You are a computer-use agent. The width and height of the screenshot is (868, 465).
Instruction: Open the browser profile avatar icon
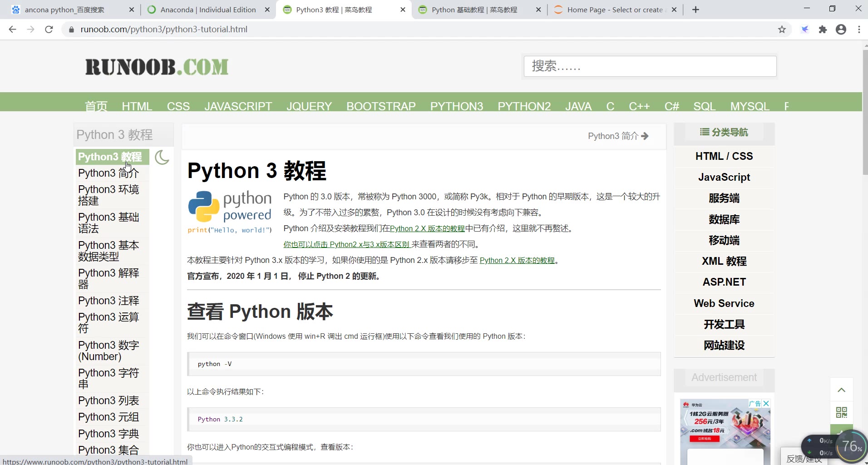[841, 29]
